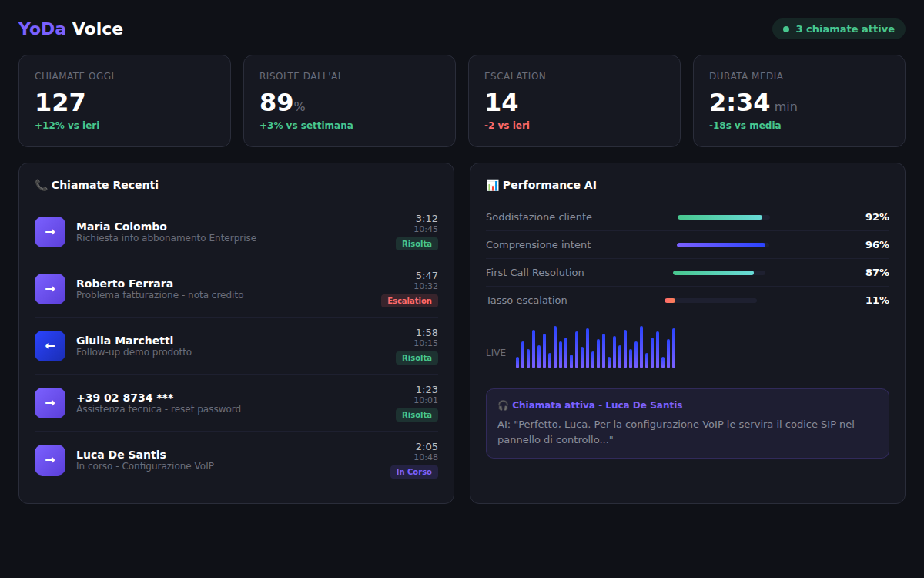Click the outgoing arrow icon beside Maria Colombo
The width and height of the screenshot is (924, 578).
tap(50, 232)
